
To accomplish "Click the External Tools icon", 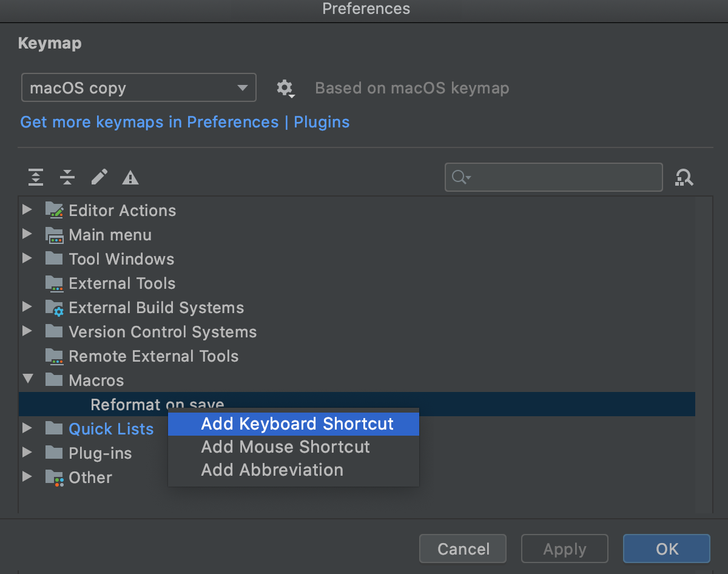I will [x=54, y=283].
